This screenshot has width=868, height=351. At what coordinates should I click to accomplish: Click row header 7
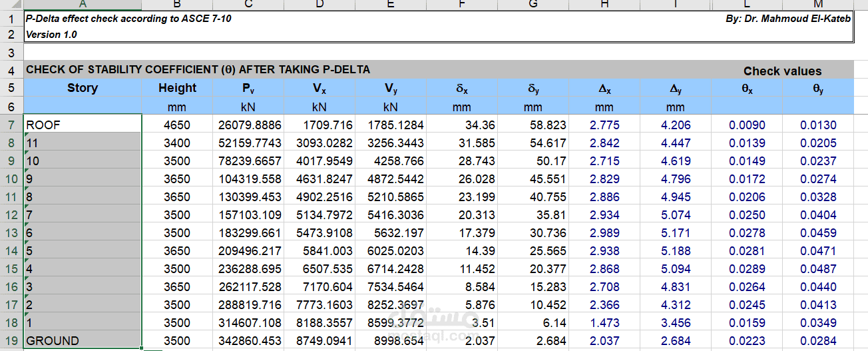[x=11, y=125]
